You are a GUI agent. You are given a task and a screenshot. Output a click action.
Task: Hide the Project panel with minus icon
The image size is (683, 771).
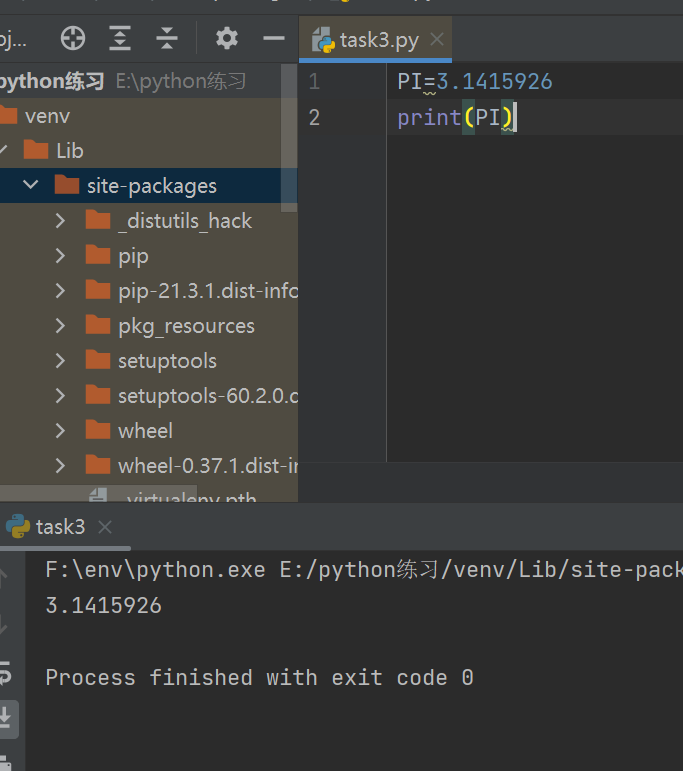[273, 38]
